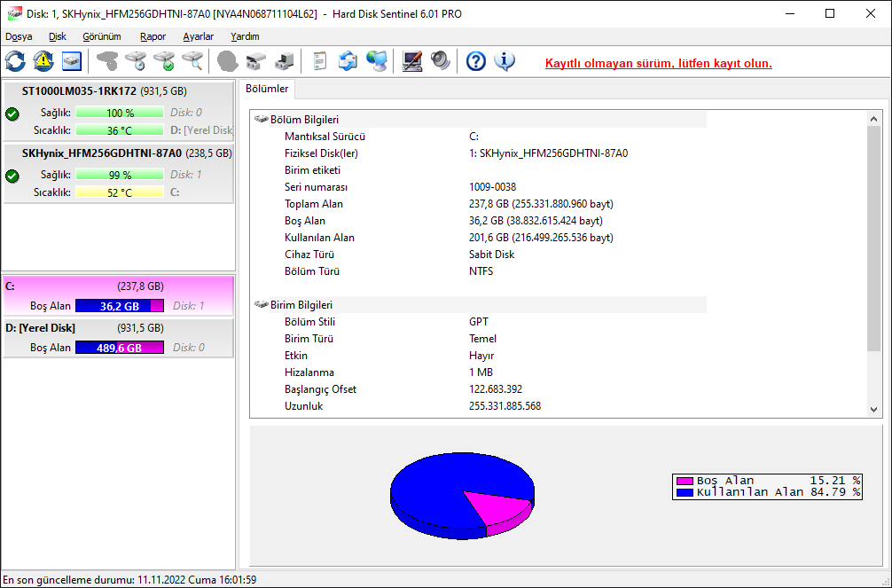Click the blue info bubble icon

point(505,61)
